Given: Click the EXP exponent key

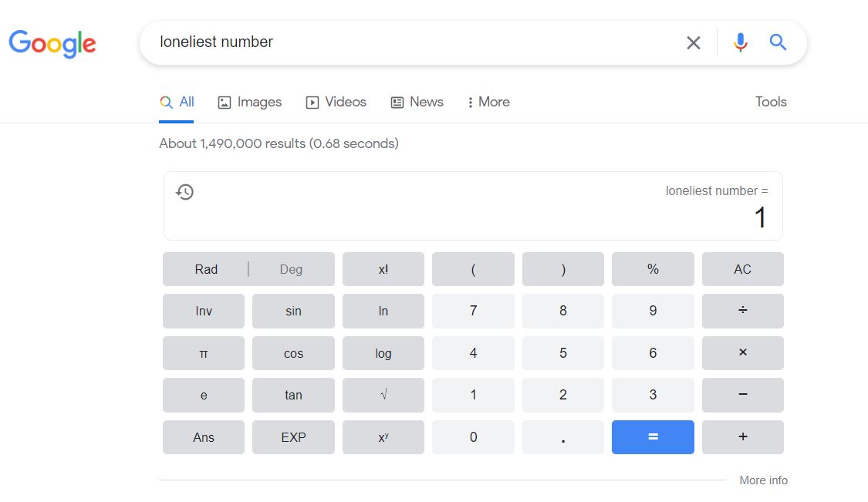Looking at the screenshot, I should pyautogui.click(x=293, y=437).
